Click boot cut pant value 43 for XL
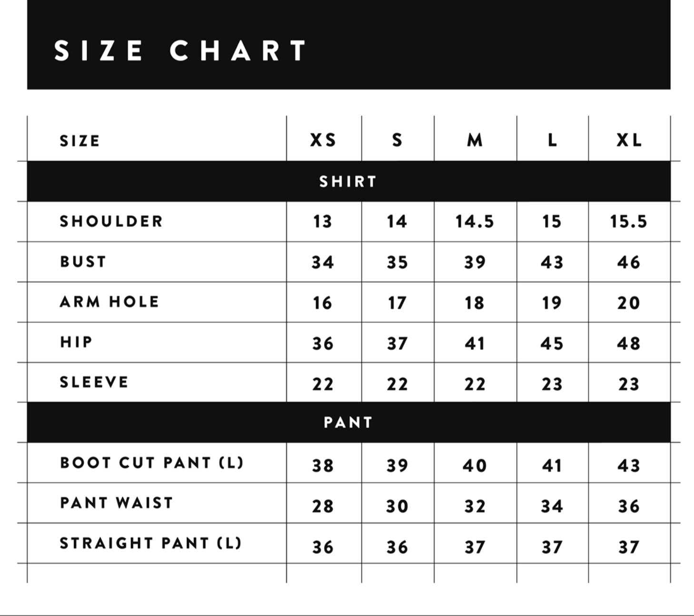The width and height of the screenshot is (694, 616). (629, 466)
